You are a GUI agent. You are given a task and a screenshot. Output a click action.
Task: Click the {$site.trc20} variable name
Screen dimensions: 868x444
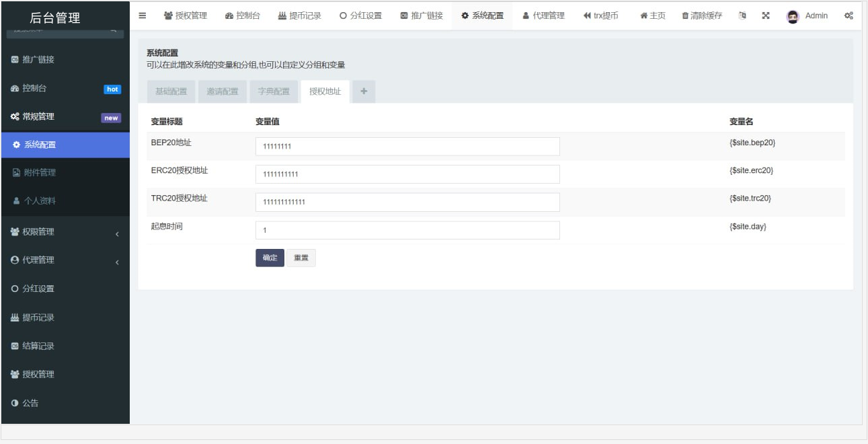pyautogui.click(x=750, y=198)
